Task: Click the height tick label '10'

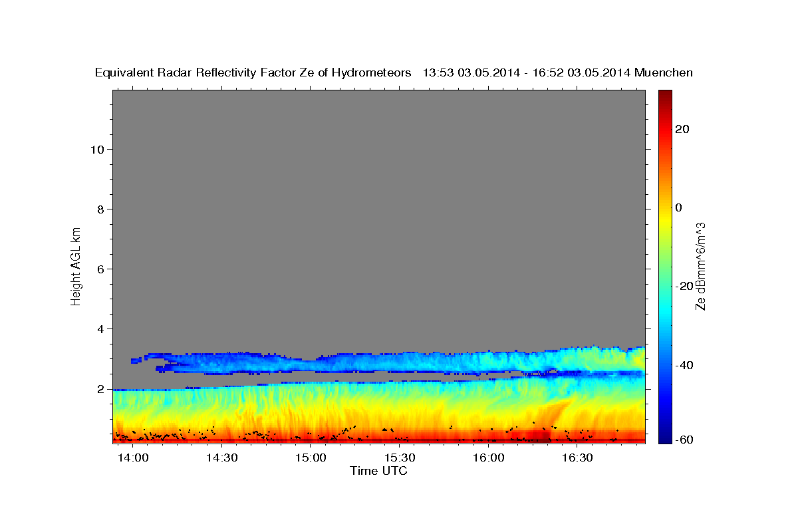Action: (x=96, y=149)
